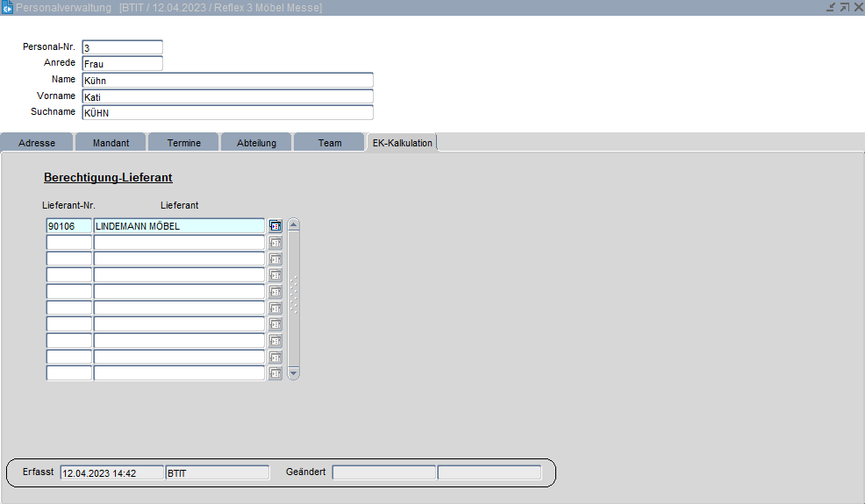Select the Suchname field with KÜHN
Screen dimensions: 865x504
pos(227,113)
